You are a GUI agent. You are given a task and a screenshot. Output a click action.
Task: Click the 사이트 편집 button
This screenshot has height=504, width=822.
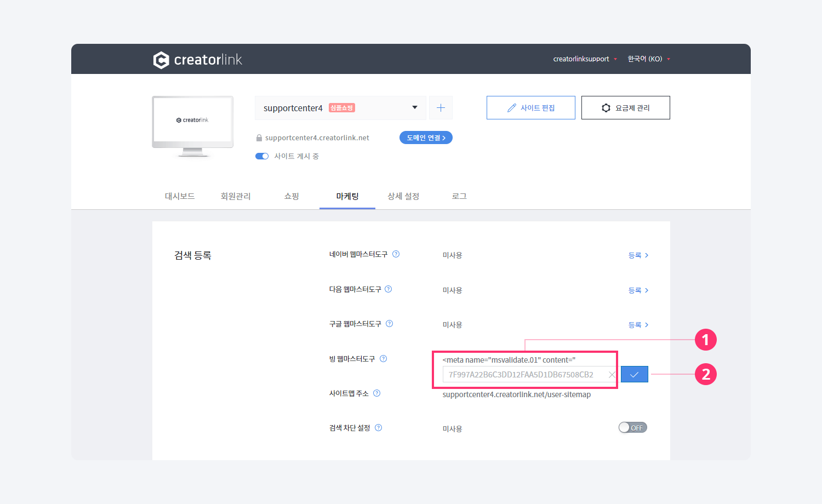tap(530, 108)
